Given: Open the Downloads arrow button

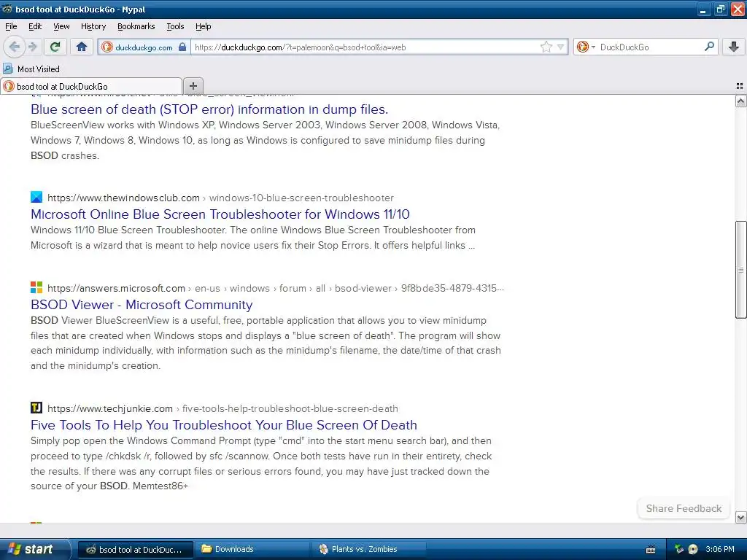Looking at the screenshot, I should (734, 47).
